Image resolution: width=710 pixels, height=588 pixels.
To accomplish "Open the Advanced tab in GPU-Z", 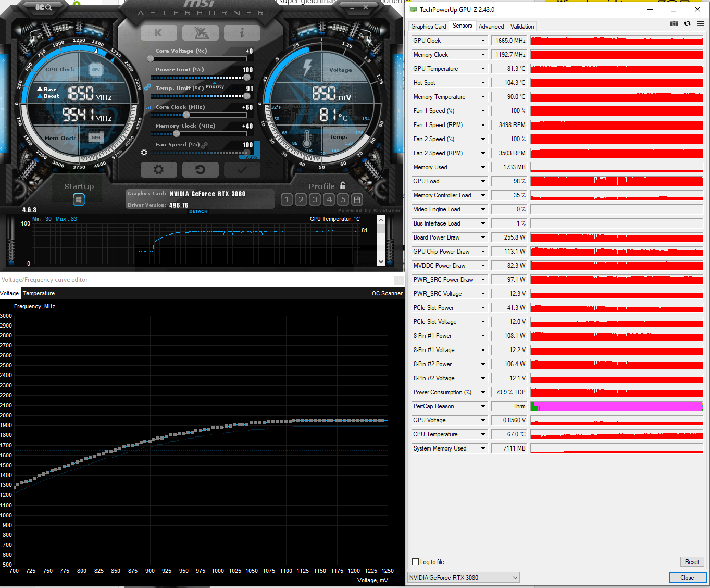I will pos(491,27).
